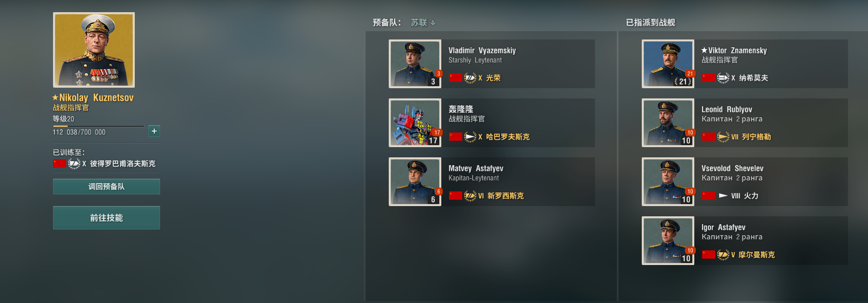Click the destroyer icon beside 火力
This screenshot has width=868, height=303.
tap(723, 196)
